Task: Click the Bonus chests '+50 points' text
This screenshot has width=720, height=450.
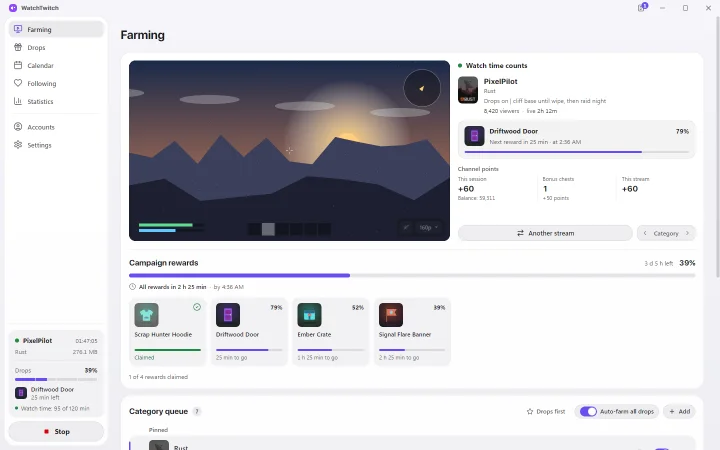Action: 556,198
